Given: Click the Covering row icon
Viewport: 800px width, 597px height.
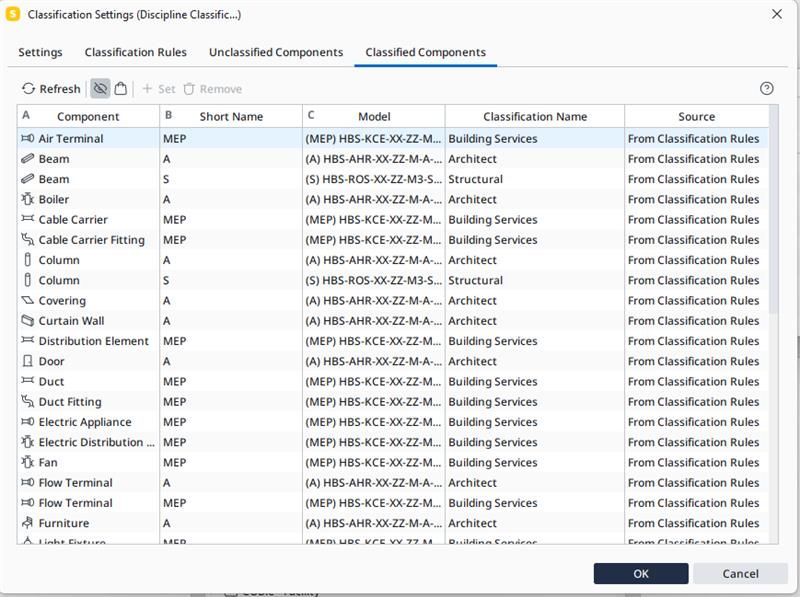Looking at the screenshot, I should (x=28, y=300).
